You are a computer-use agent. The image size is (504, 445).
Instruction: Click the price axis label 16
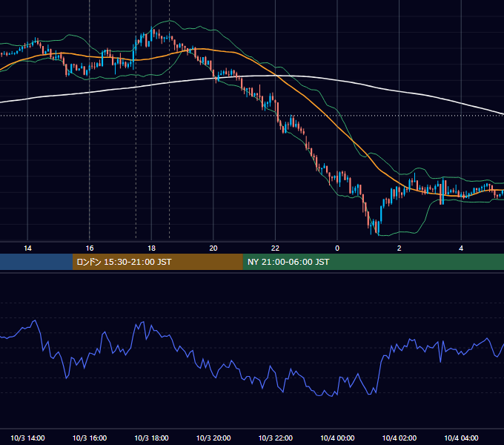pos(90,248)
